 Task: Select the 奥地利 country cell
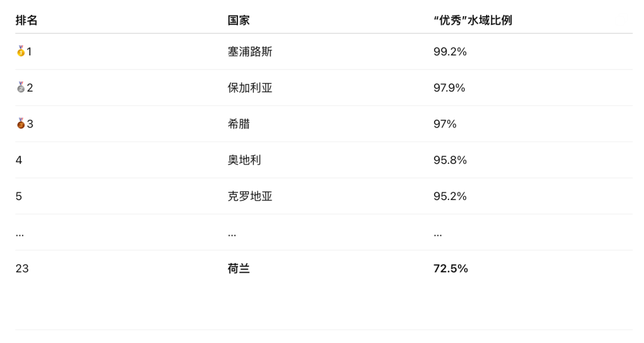coord(244,160)
